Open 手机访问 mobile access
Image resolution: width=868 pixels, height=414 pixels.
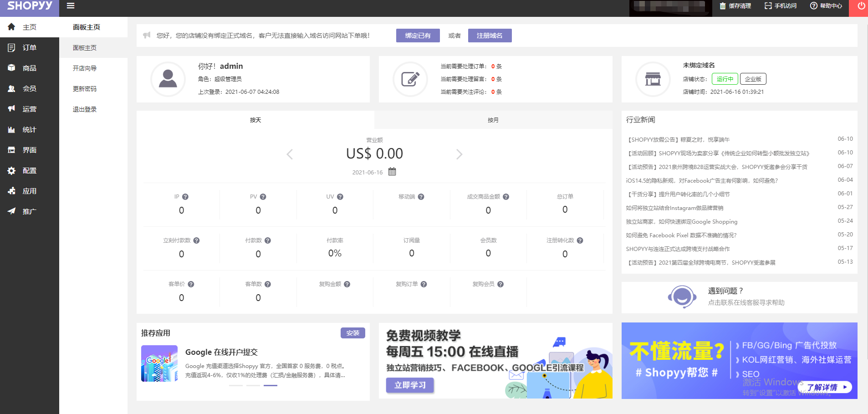click(781, 6)
